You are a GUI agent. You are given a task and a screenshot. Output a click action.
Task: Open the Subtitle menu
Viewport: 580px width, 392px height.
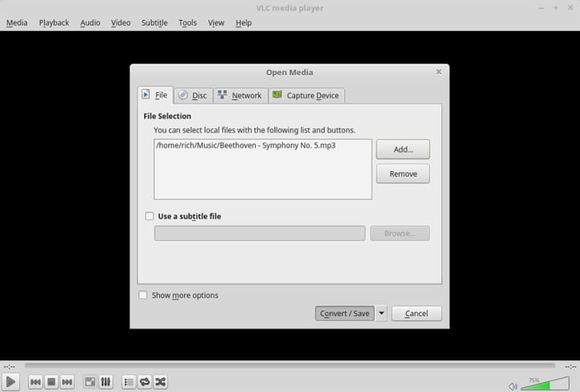click(x=154, y=23)
